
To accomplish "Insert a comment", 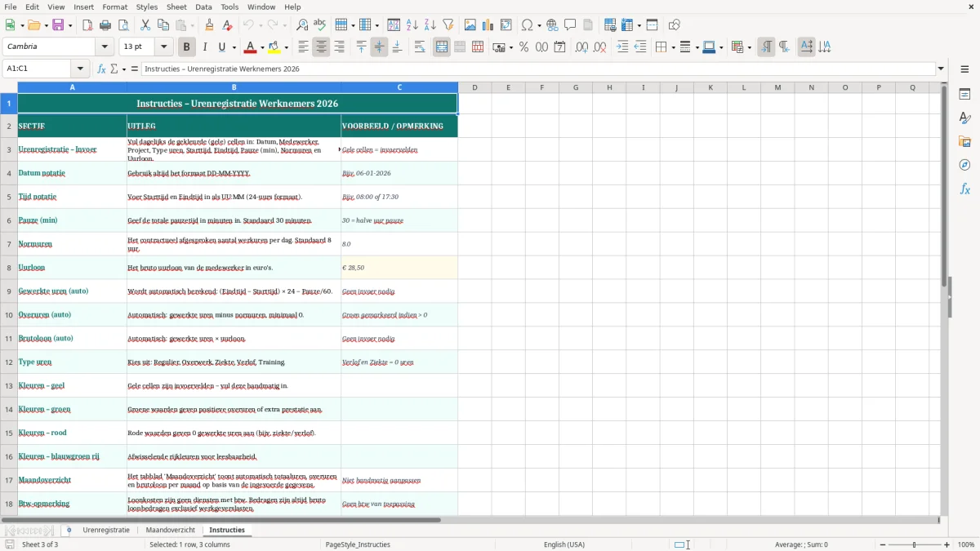I will [571, 25].
